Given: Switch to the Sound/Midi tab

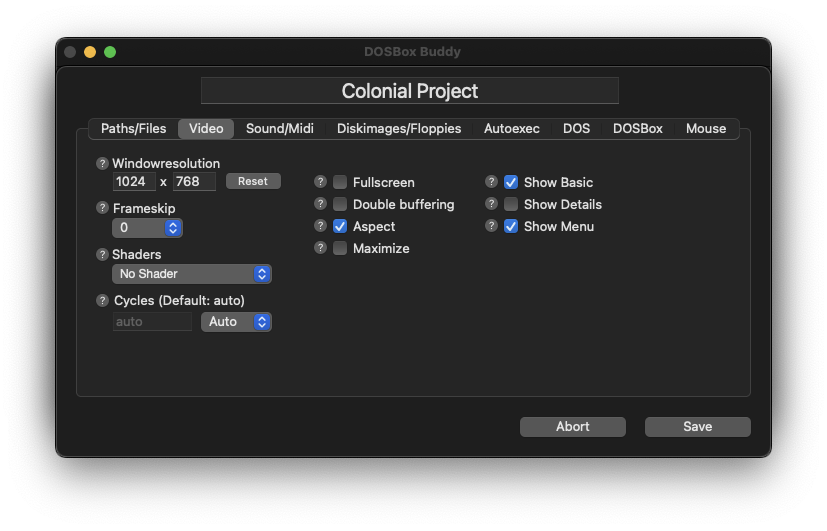Looking at the screenshot, I should (280, 129).
